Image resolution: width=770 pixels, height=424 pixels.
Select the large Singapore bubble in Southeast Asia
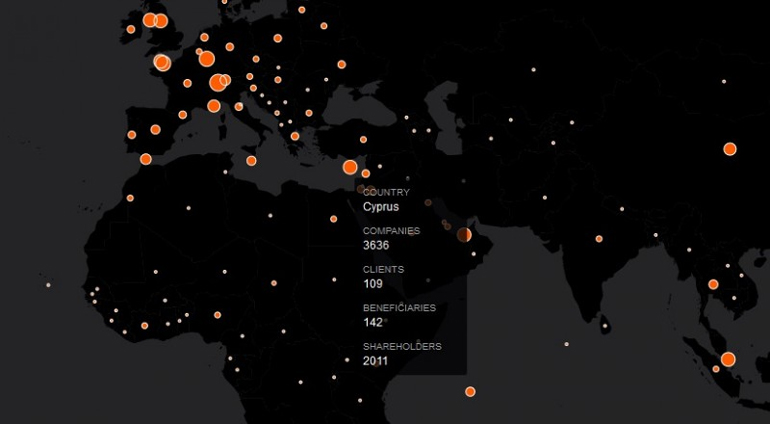click(728, 359)
